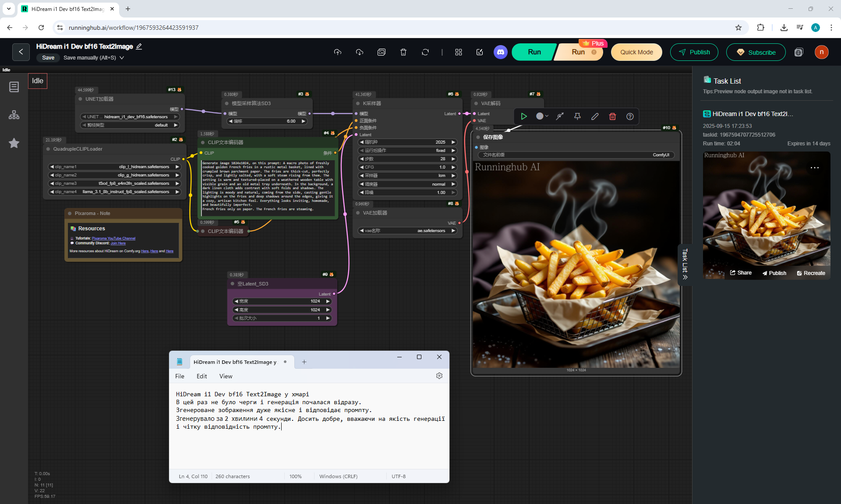Click the upload workflow cloud icon
The width and height of the screenshot is (841, 504).
(337, 52)
